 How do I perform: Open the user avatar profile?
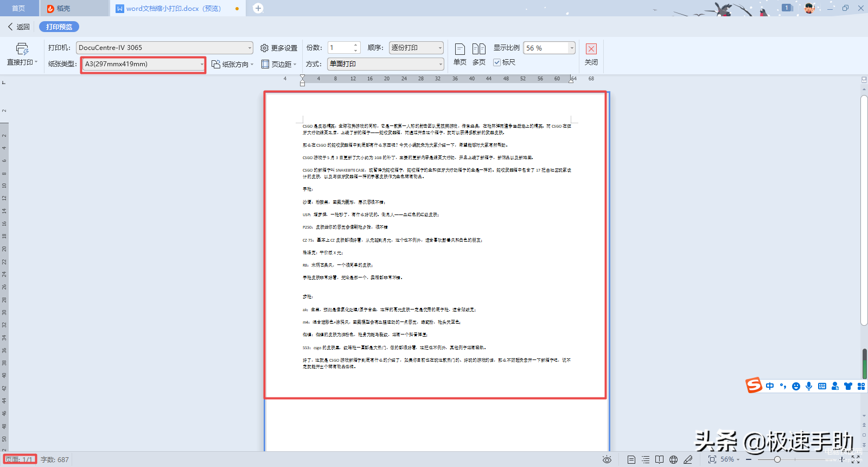(809, 8)
